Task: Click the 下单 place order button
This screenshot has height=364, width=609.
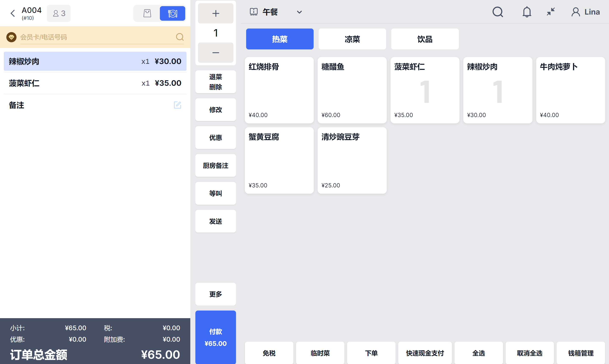Action: tap(371, 353)
